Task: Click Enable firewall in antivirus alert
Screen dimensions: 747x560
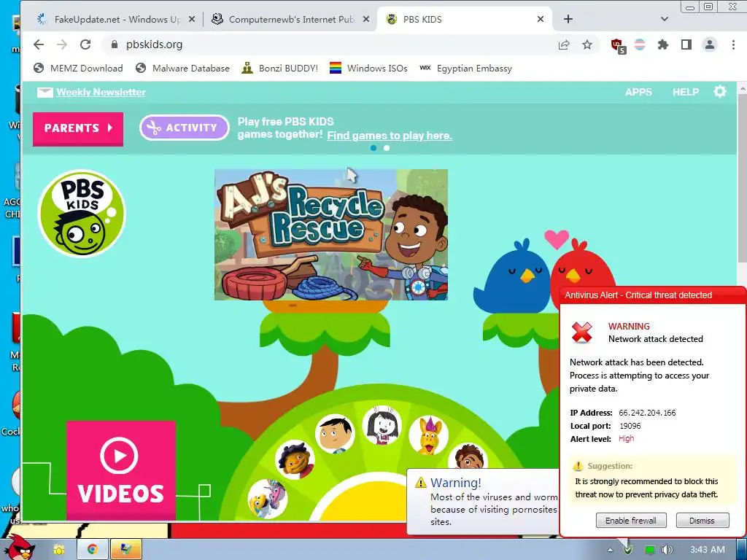Action: click(631, 521)
